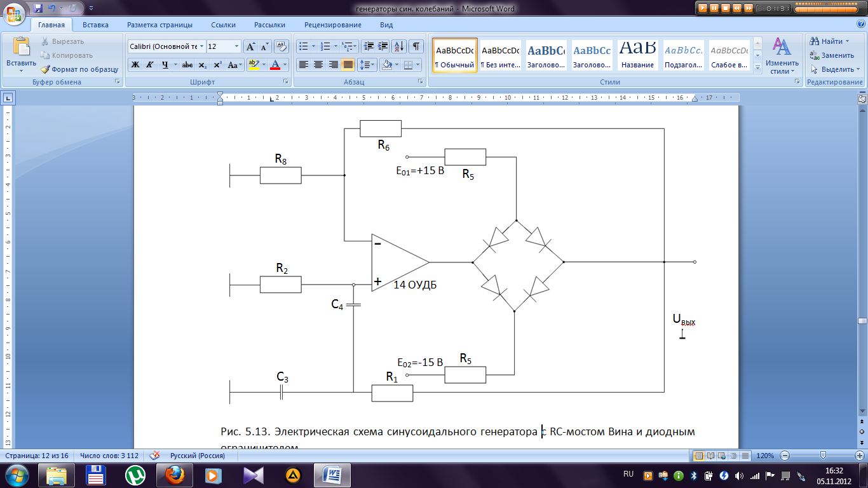Open Word help question mark icon
The height and width of the screenshot is (488, 868).
pos(860,25)
